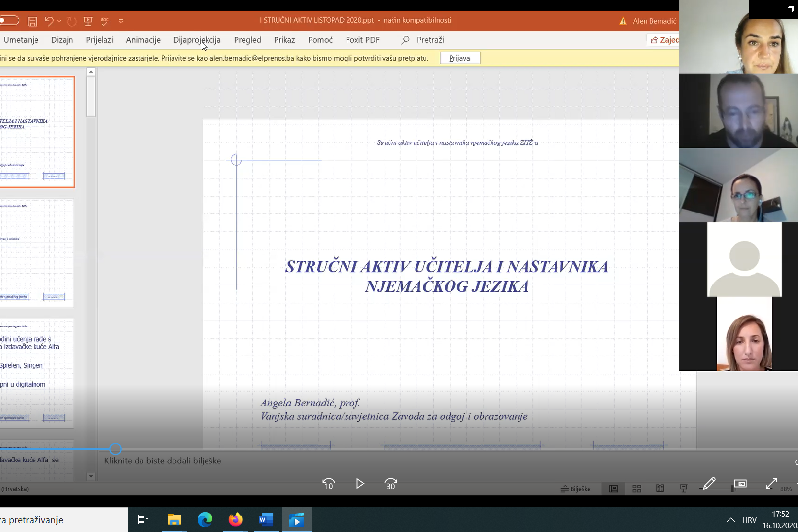Click the Angela Bernadić, prof. subtitle text
Image resolution: width=798 pixels, height=532 pixels.
tap(310, 403)
